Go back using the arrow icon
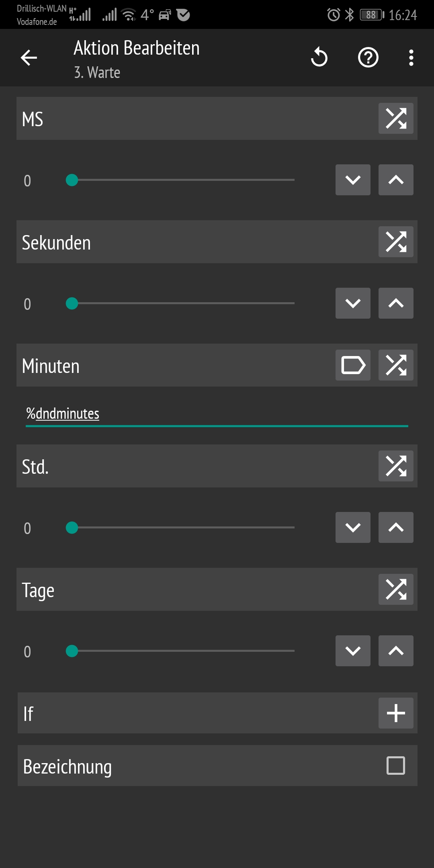The image size is (434, 868). [29, 58]
